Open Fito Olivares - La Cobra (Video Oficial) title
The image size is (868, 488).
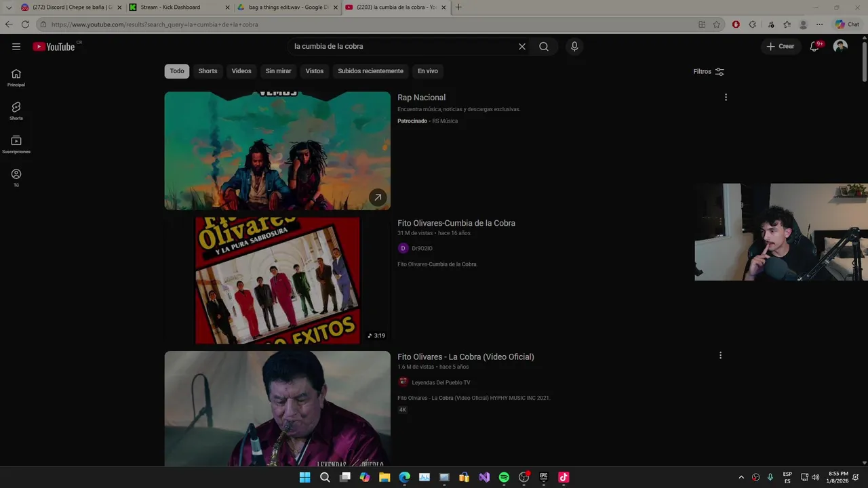466,357
